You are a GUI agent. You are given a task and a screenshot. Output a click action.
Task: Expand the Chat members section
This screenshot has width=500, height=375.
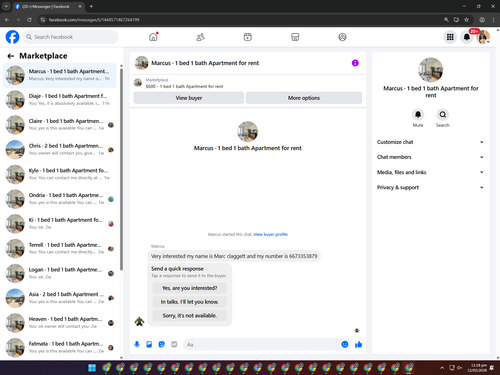[430, 157]
